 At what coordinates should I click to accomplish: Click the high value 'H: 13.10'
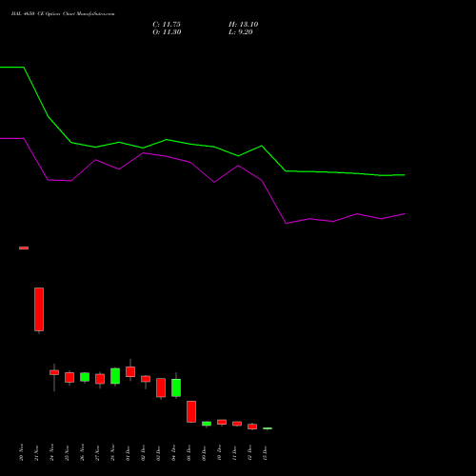(x=244, y=25)
